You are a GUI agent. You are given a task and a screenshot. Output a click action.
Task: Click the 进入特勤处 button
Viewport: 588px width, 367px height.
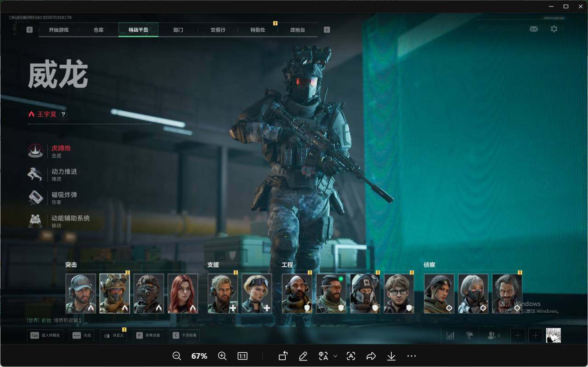coord(45,335)
